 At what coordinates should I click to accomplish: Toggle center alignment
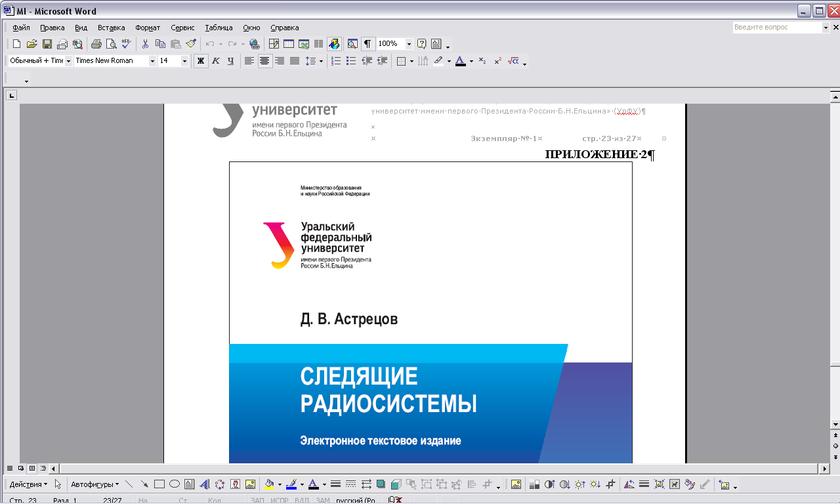265,61
